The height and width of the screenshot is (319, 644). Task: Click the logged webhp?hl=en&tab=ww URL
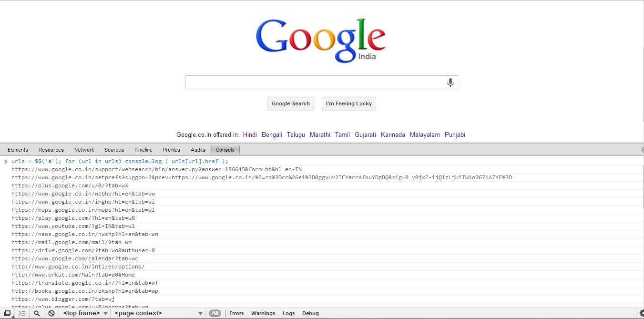coord(83,194)
